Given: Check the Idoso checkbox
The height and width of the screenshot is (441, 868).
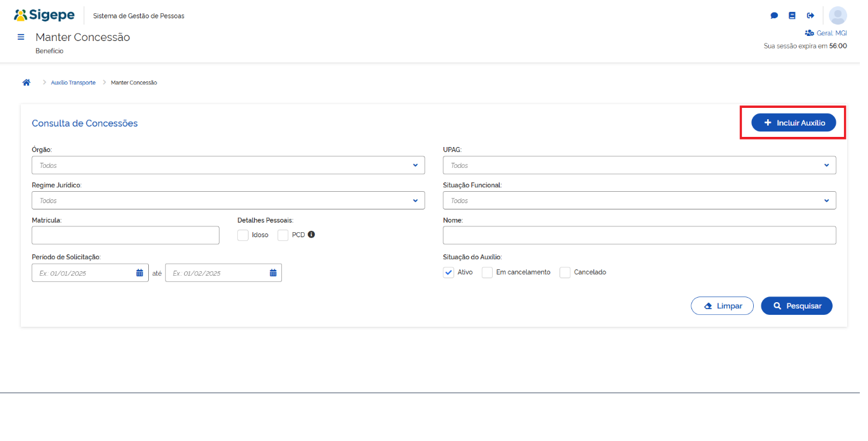Looking at the screenshot, I should (243, 235).
